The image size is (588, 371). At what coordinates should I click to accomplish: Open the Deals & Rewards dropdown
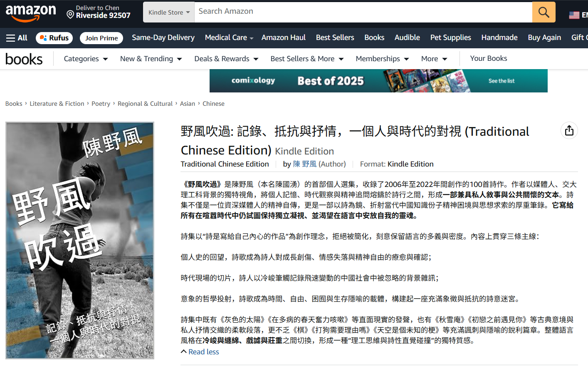point(226,59)
